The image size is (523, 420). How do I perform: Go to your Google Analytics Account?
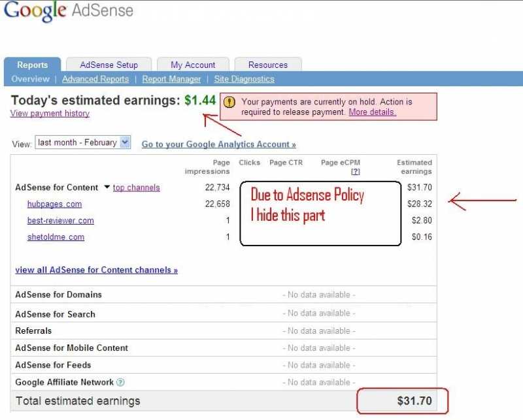click(x=218, y=144)
